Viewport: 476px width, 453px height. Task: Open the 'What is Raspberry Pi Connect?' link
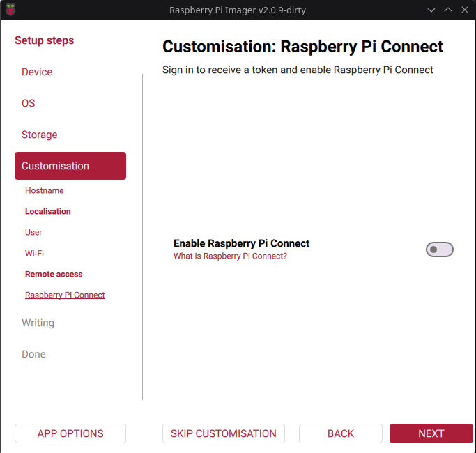(230, 256)
